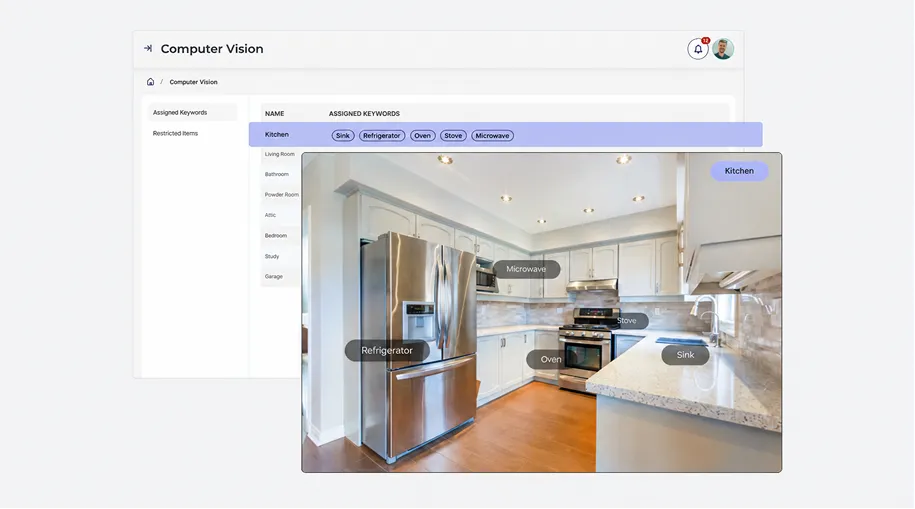This screenshot has width=915, height=509.
Task: Select the Powder Room row
Action: (x=281, y=195)
